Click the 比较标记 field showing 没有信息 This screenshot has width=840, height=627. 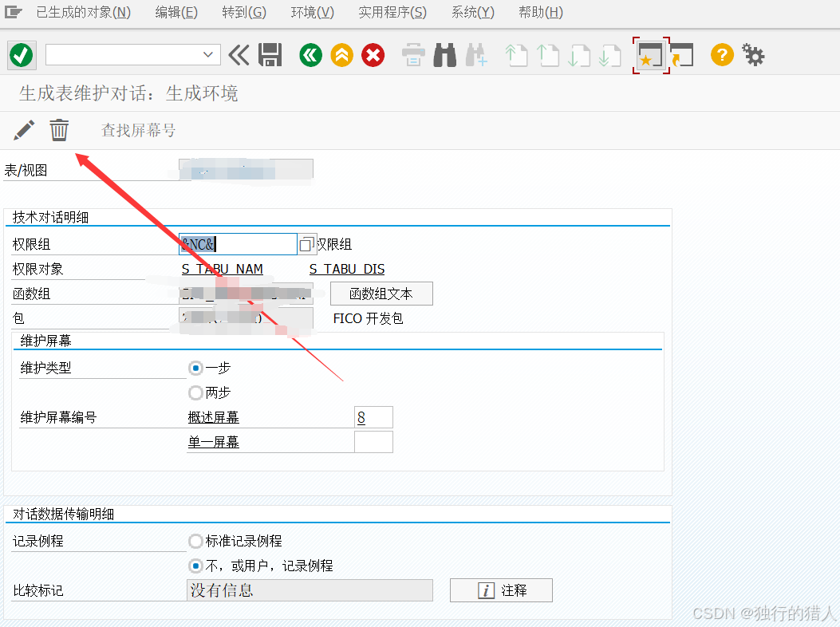point(310,590)
